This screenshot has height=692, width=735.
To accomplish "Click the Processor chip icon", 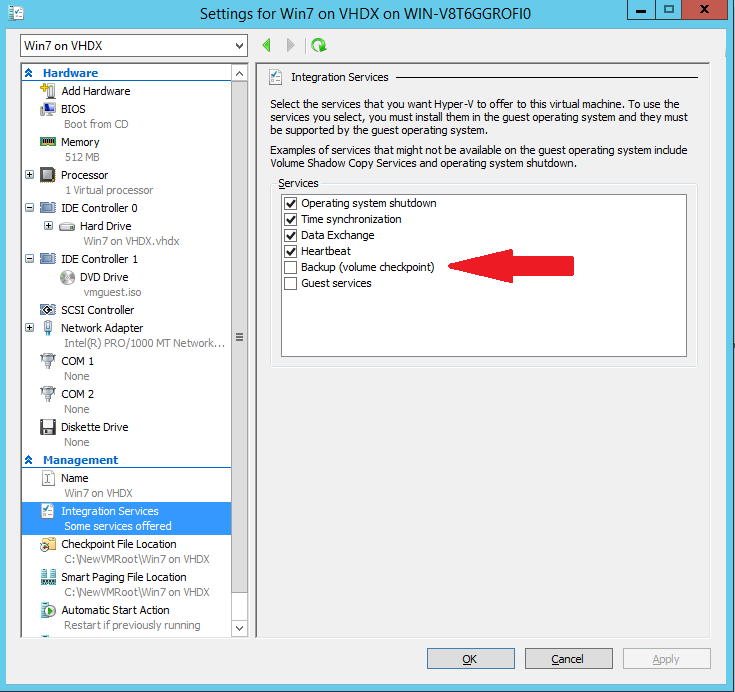I will point(48,175).
